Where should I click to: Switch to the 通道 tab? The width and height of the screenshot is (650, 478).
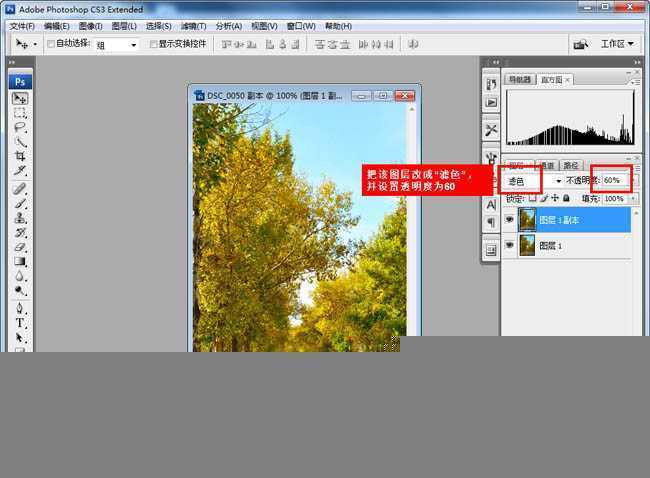547,165
